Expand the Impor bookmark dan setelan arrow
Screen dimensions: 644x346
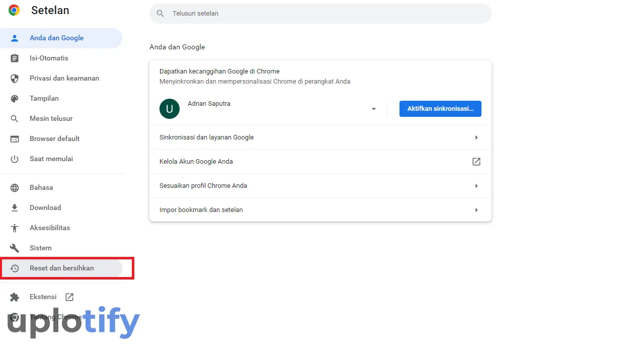[x=476, y=210]
